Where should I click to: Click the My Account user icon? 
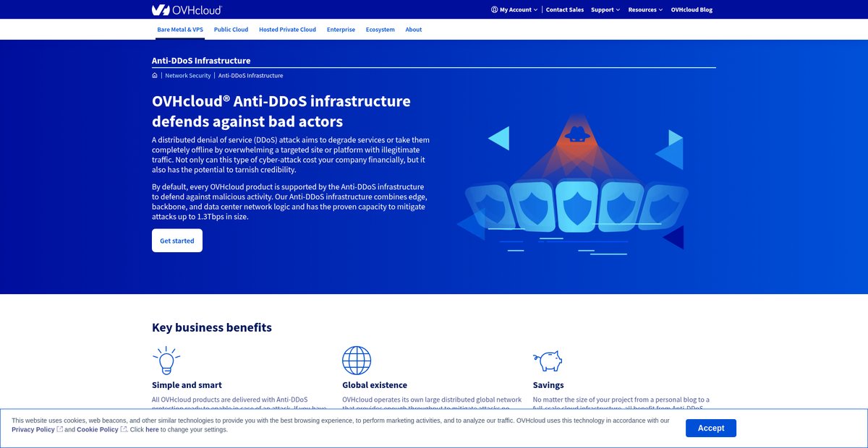tap(494, 9)
